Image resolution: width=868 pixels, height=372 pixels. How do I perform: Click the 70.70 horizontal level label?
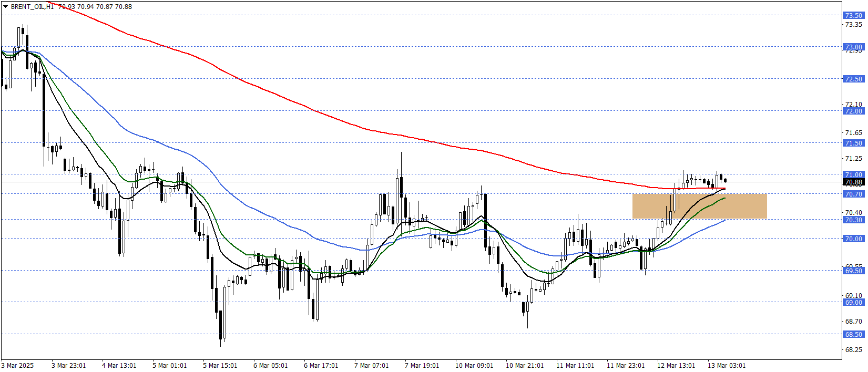pyautogui.click(x=853, y=194)
